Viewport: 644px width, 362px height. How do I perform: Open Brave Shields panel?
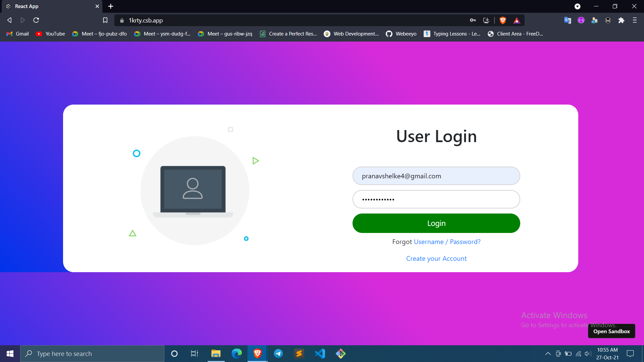tap(502, 20)
